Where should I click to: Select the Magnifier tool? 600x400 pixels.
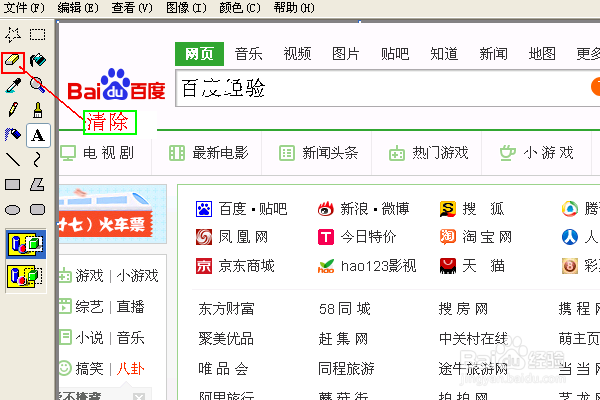[x=38, y=85]
